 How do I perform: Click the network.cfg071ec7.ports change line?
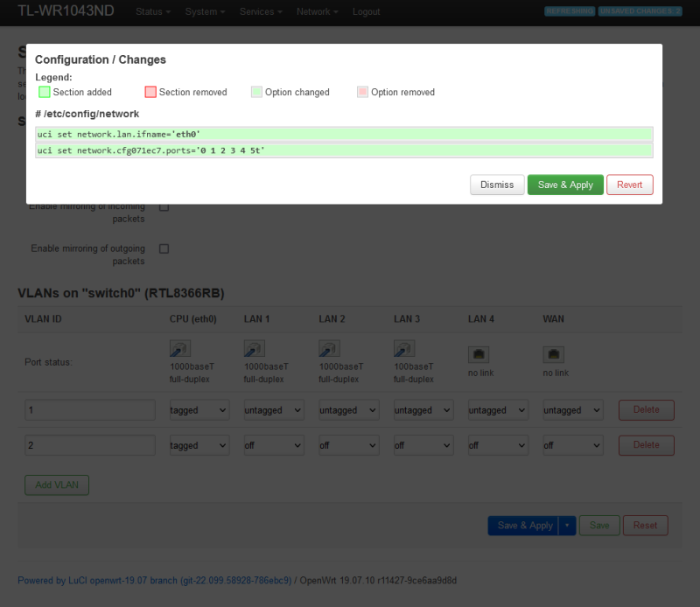pos(344,150)
